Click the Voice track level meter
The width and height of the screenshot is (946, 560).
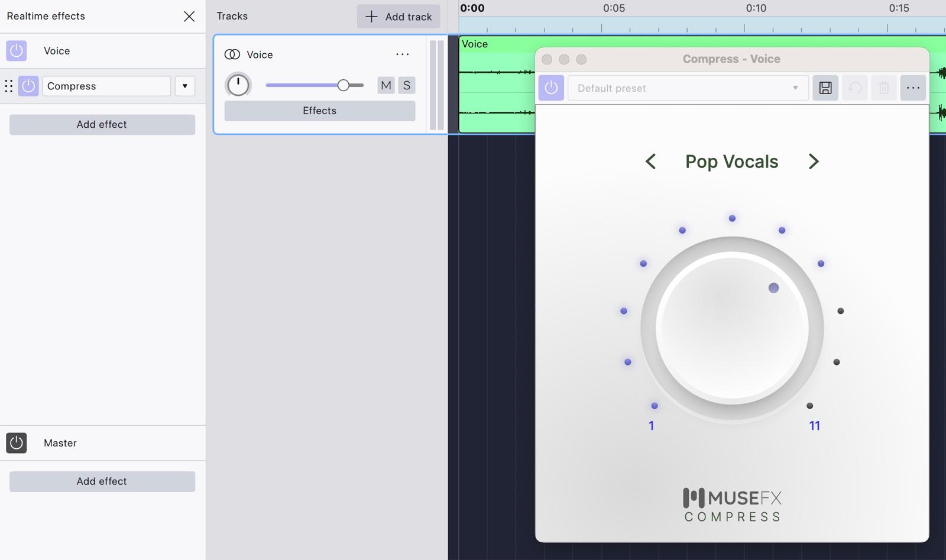click(437, 85)
